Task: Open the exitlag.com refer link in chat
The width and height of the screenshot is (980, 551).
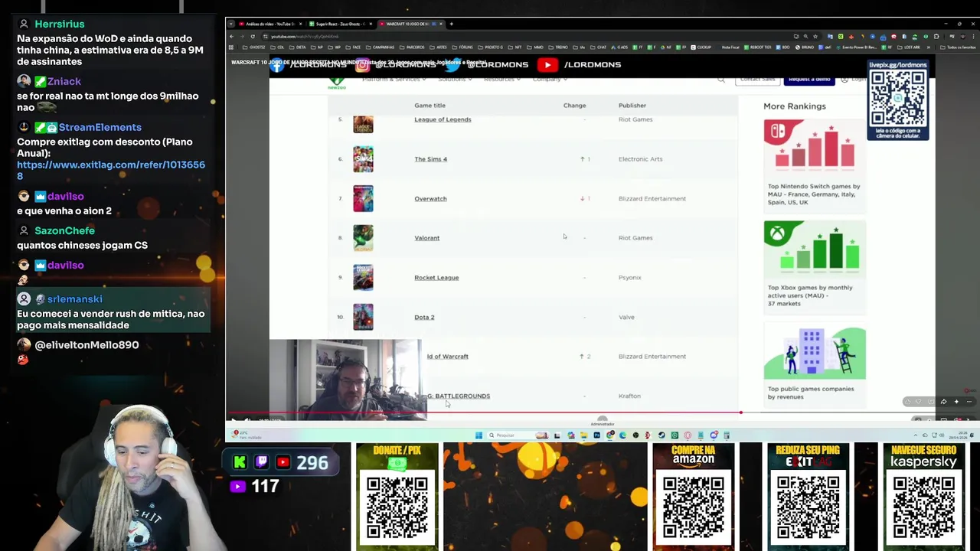Action: pos(111,170)
